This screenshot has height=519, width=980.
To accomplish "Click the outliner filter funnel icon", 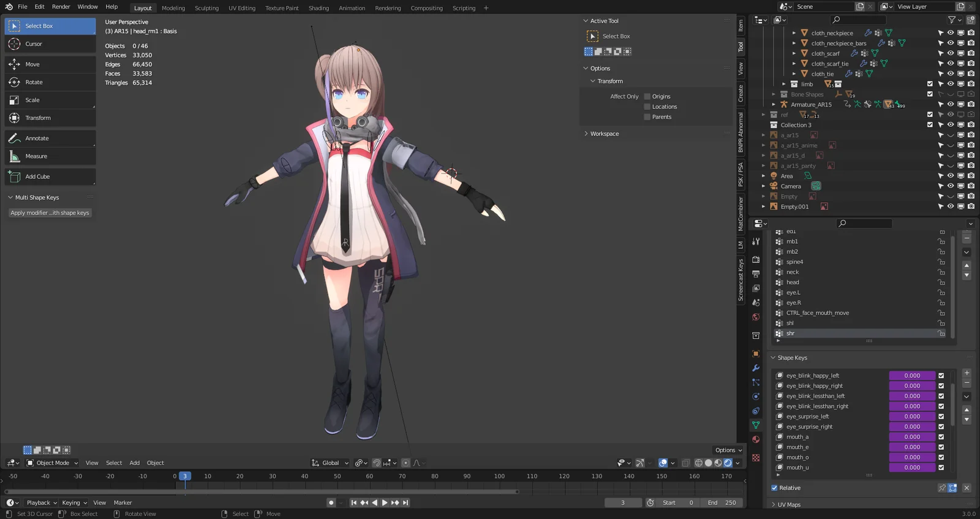I will coord(952,20).
